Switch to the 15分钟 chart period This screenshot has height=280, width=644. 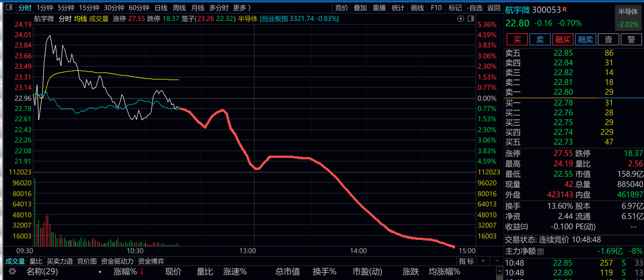point(89,8)
